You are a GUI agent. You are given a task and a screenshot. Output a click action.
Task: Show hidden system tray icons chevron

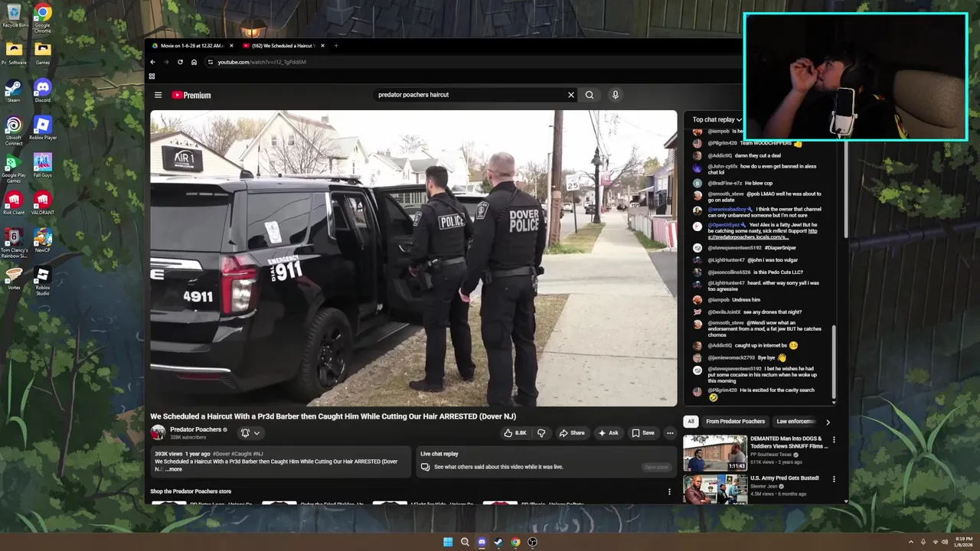coord(910,542)
